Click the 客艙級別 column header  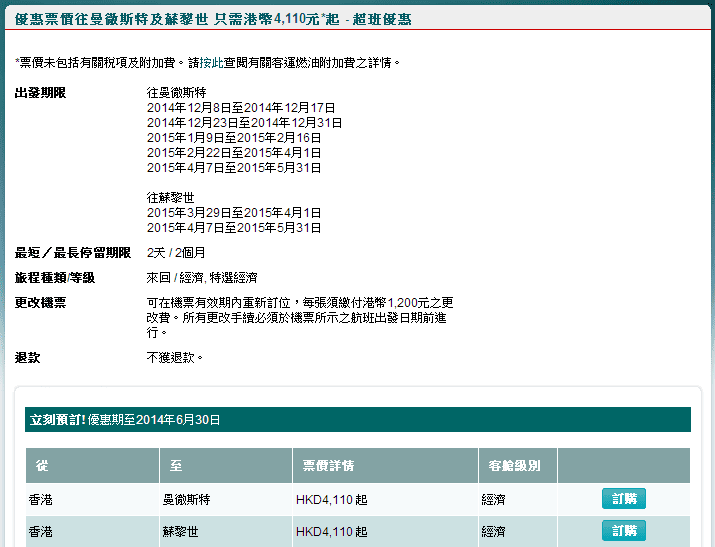pyautogui.click(x=510, y=466)
